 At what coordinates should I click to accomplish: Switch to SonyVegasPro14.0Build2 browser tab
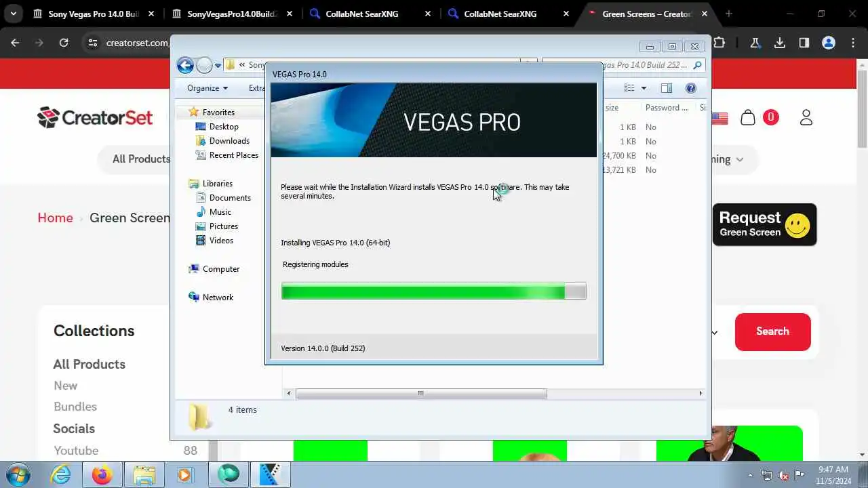coord(233,14)
